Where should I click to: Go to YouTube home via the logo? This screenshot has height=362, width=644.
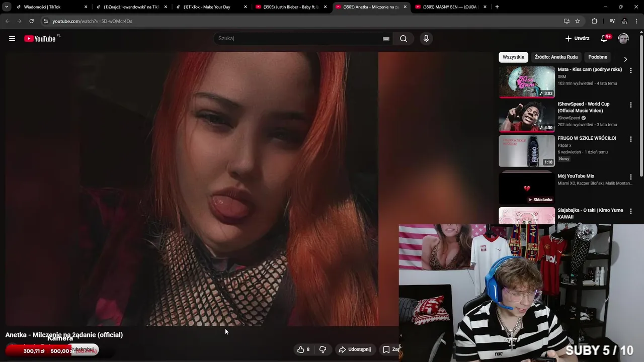coord(40,39)
